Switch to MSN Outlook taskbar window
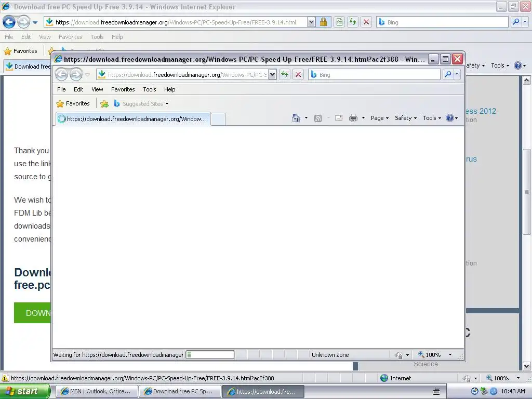 (x=97, y=391)
